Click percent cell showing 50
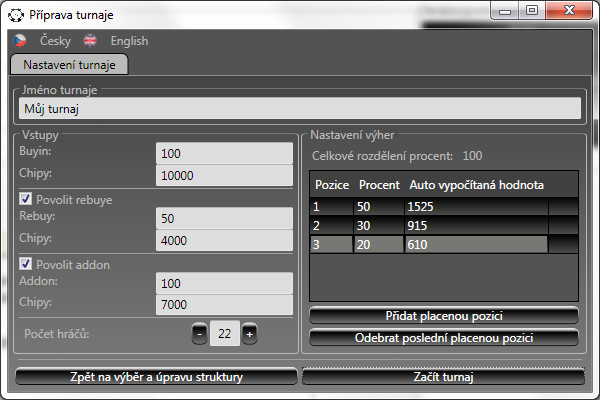The width and height of the screenshot is (600, 400). 379,207
